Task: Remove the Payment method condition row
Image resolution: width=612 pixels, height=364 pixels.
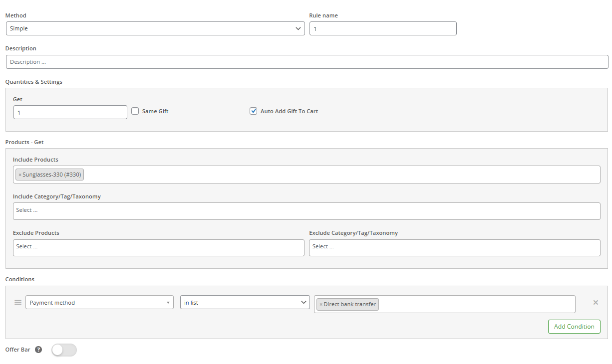Action: click(x=595, y=303)
